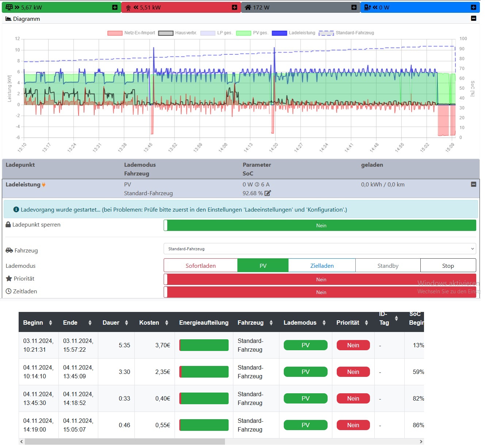Toggle Netz-Ex-/Import legend series
485x448 pixels.
click(131, 33)
